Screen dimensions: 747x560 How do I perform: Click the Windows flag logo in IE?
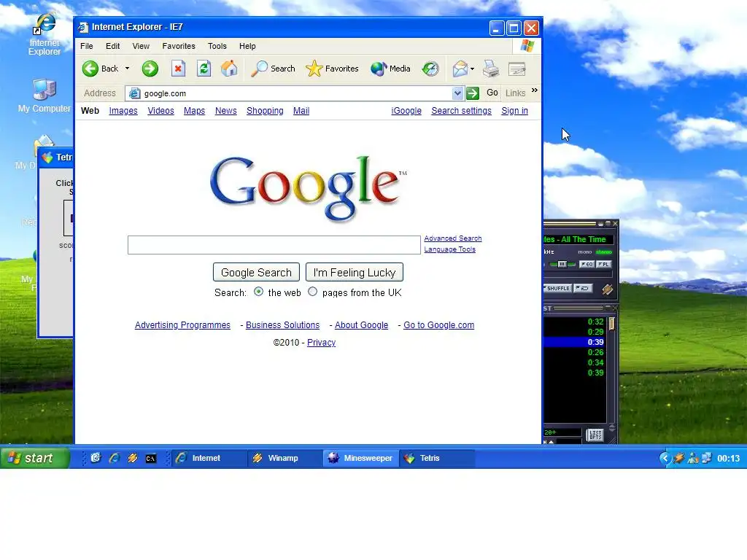point(527,46)
